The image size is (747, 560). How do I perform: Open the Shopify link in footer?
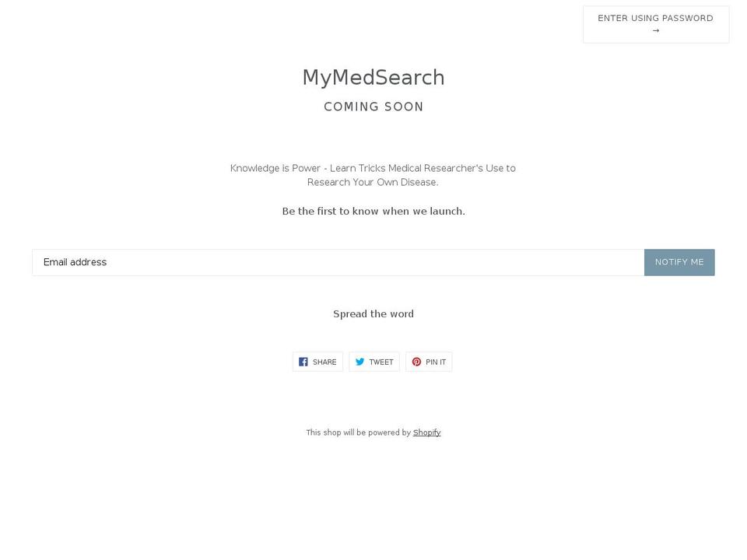point(427,432)
